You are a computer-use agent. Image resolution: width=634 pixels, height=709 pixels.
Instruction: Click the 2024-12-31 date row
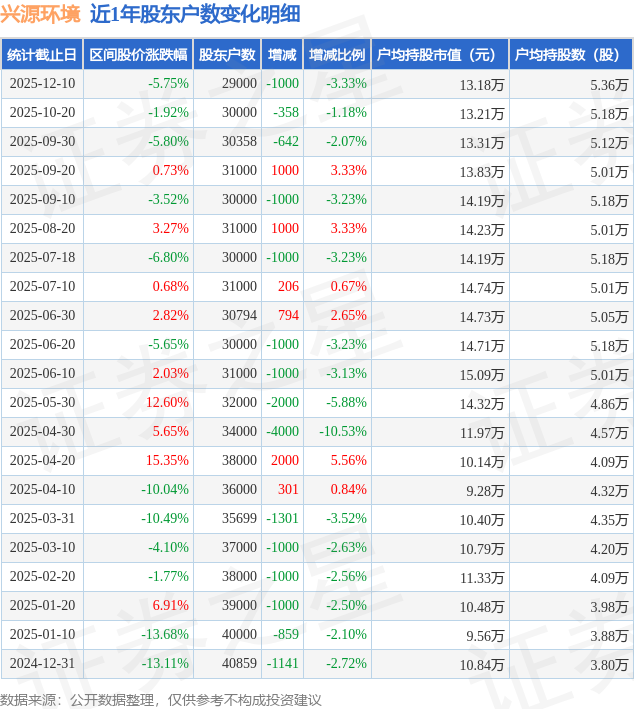pyautogui.click(x=42, y=664)
